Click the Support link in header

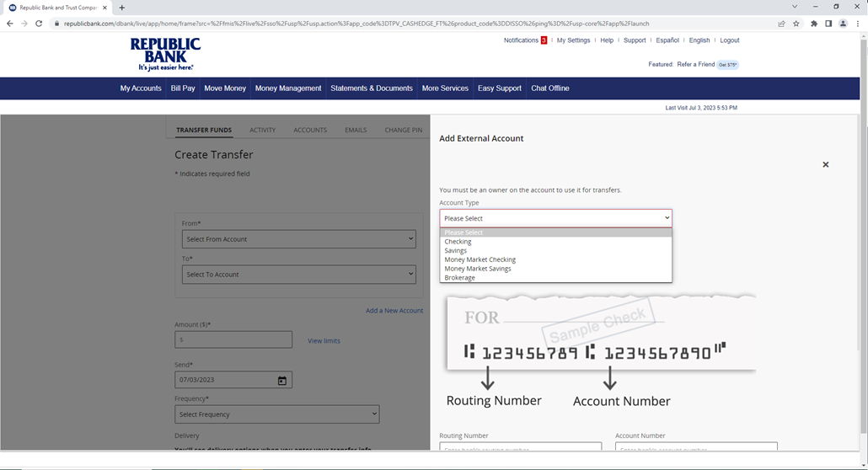(x=635, y=40)
